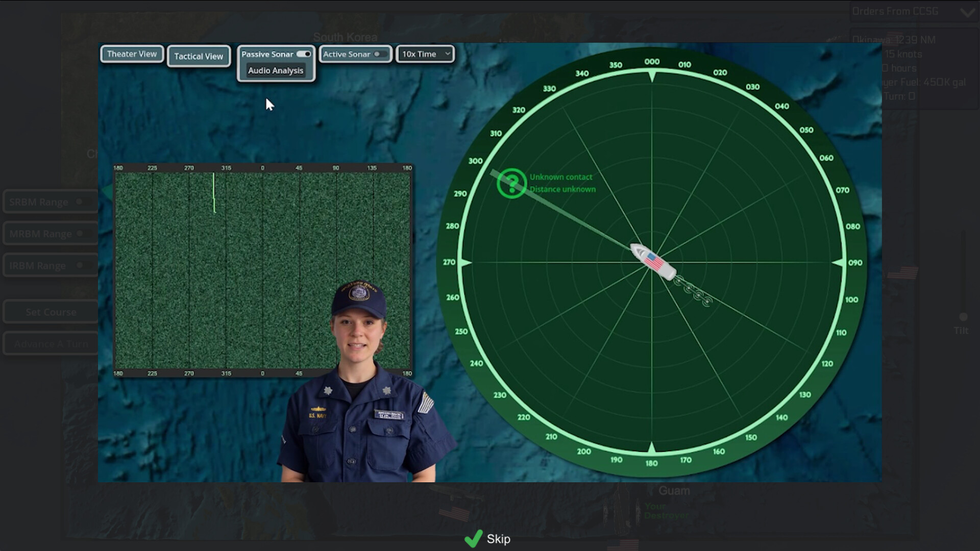Click the unknown contact question mark icon

[511, 183]
